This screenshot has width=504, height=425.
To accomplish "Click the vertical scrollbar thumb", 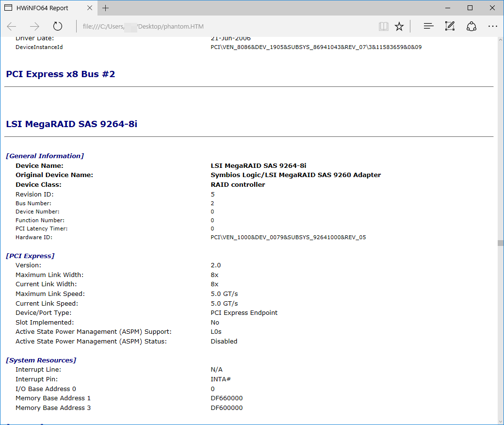I will 501,243.
